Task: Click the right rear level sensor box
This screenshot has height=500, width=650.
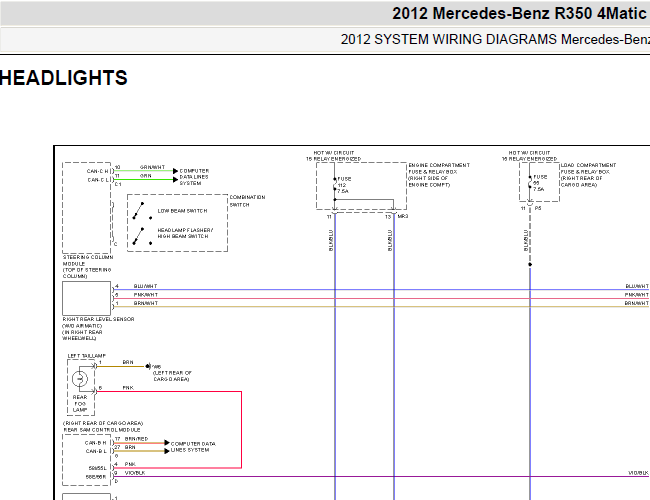Action: [87, 299]
